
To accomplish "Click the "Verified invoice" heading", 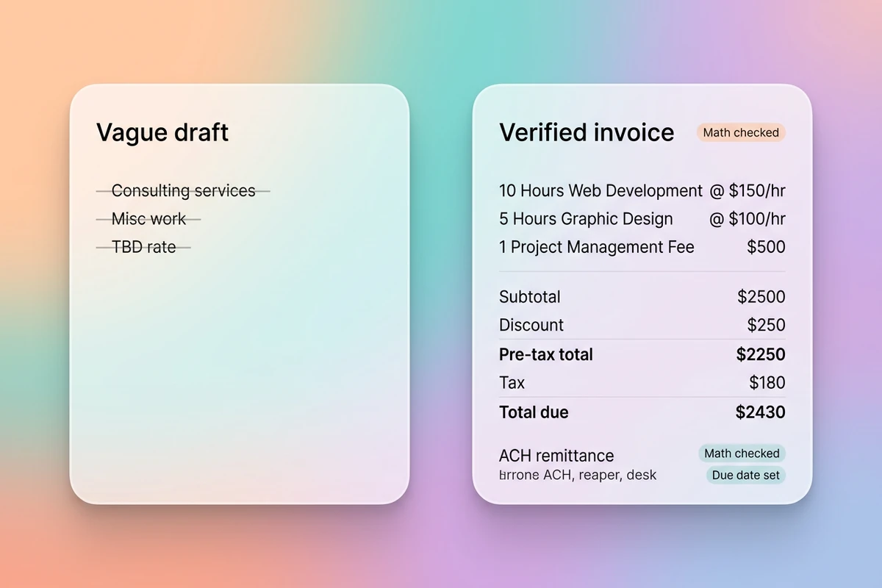I will (x=587, y=133).
